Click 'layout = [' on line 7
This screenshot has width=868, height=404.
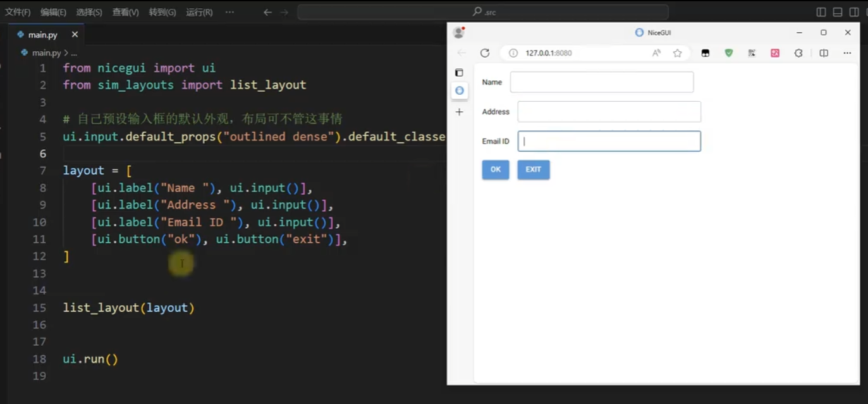[x=97, y=171]
